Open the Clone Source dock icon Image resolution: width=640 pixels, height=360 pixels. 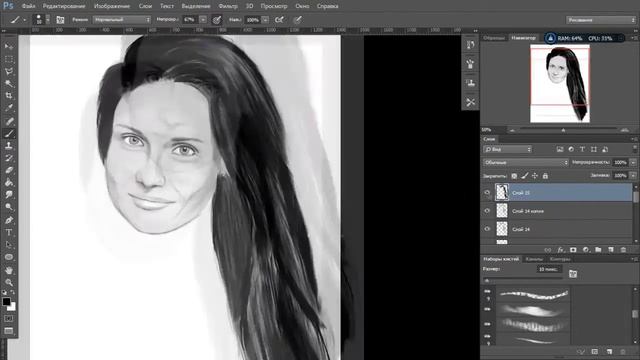470,83
